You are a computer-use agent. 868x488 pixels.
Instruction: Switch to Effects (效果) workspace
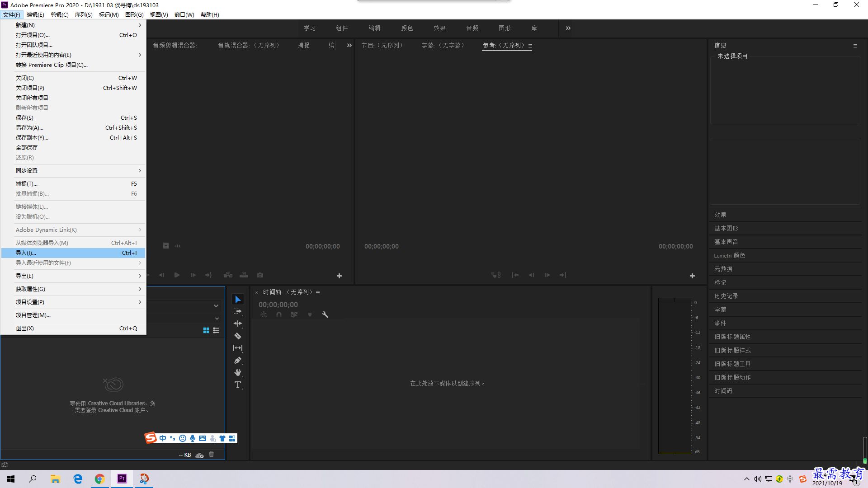coord(439,28)
